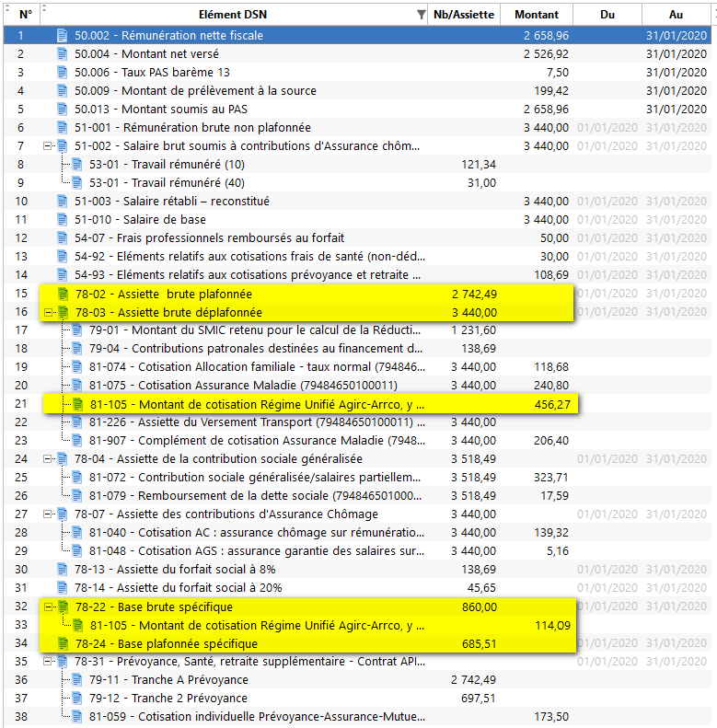The image size is (717, 728).
Task: Select row 81-079 Remboursement de la dette sociale
Action: coord(357,495)
